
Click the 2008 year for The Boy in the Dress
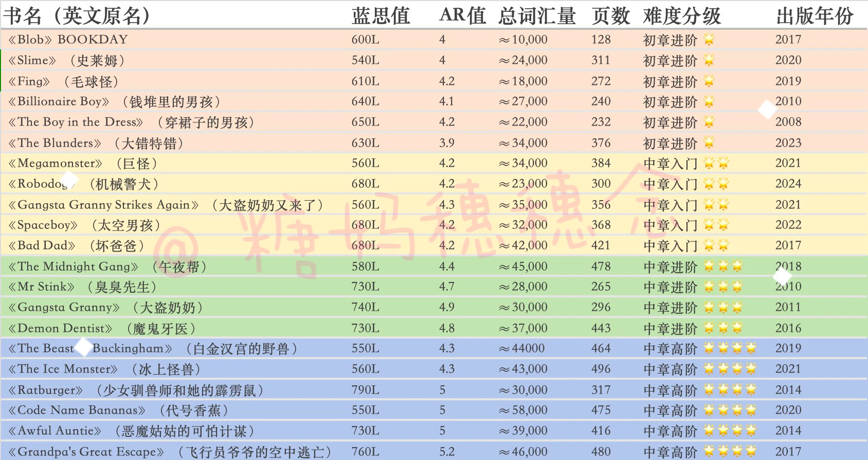[x=788, y=122]
